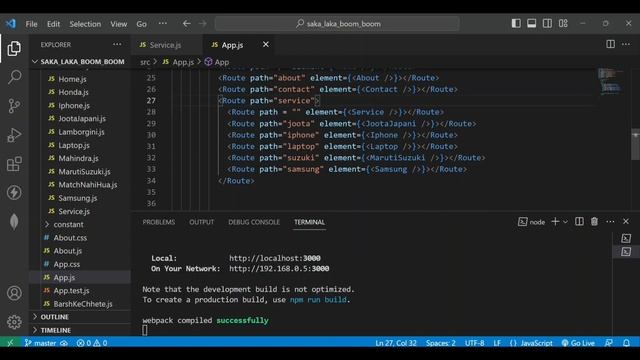Open the File menu
Image resolution: width=640 pixels, height=360 pixels.
pyautogui.click(x=31, y=24)
